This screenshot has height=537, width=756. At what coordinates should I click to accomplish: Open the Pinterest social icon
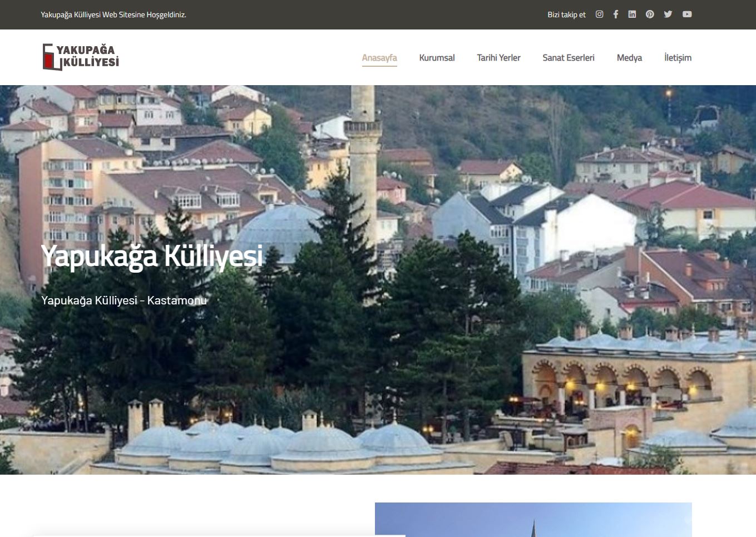pos(650,14)
